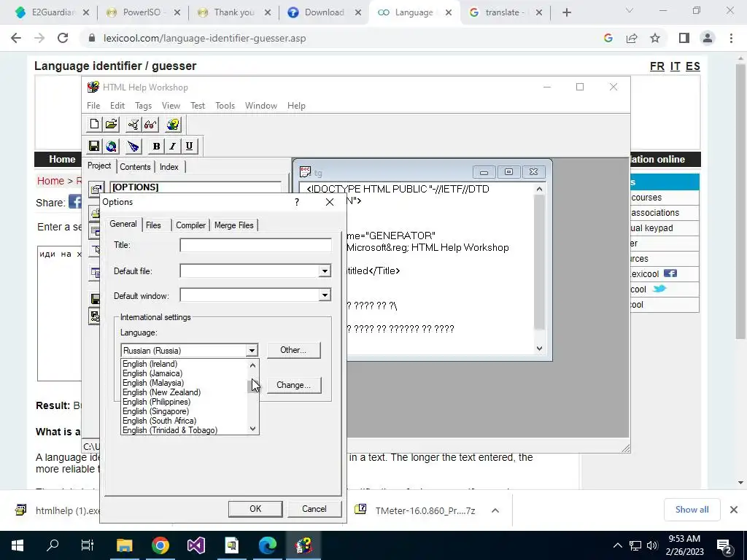Select English (Jamaica) from language list
The image size is (747, 560).
185,373
